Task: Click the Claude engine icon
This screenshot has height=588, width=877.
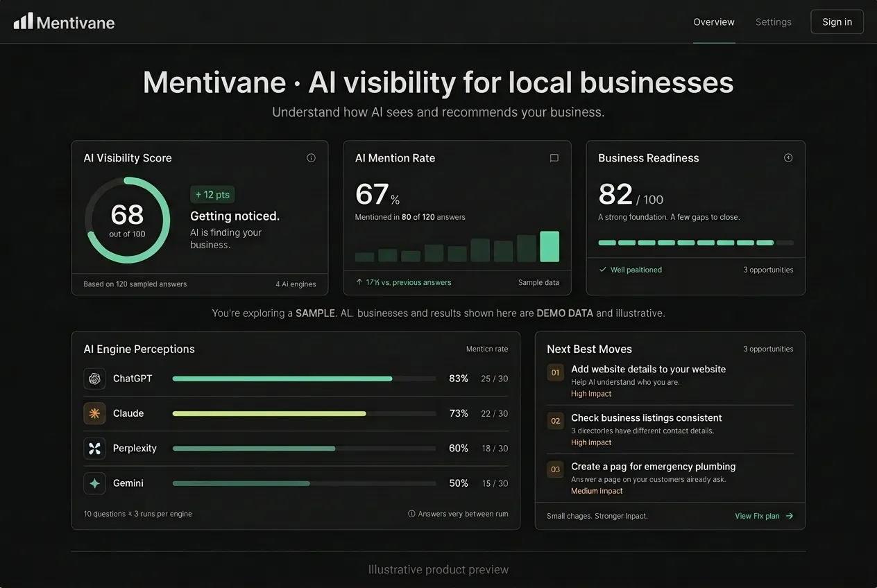Action: (94, 413)
